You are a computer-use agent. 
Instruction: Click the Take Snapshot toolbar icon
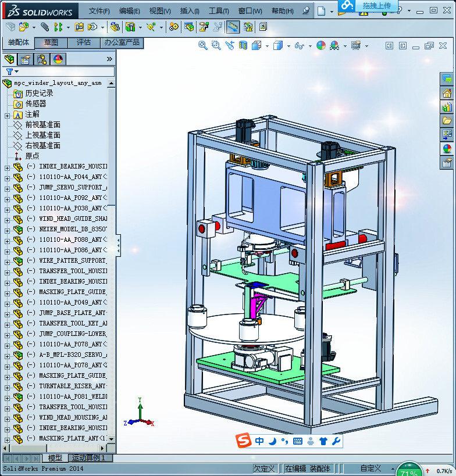point(263,27)
